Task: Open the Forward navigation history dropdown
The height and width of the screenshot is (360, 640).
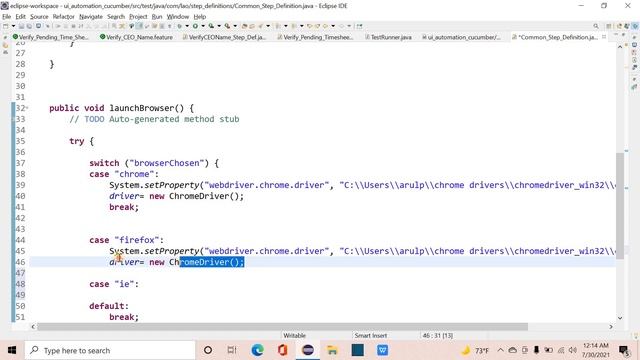Action: 349,26
